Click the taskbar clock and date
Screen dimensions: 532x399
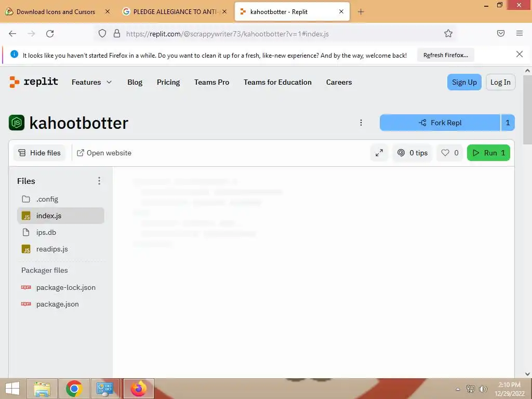[510, 389]
